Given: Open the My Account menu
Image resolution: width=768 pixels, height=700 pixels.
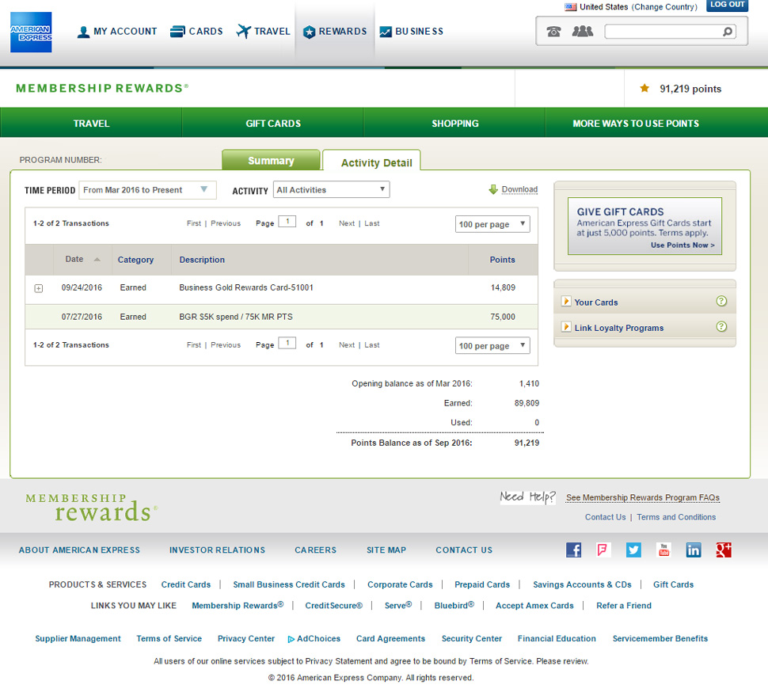Looking at the screenshot, I should (117, 32).
